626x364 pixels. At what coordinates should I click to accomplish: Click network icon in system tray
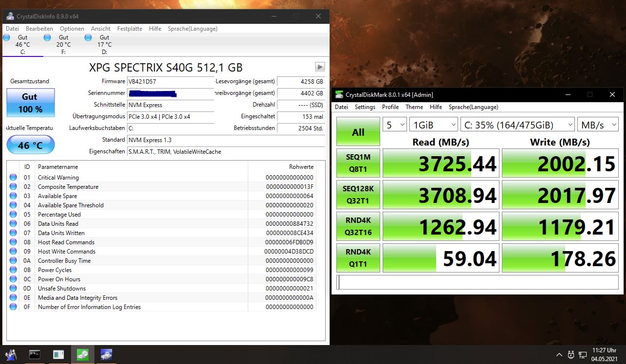click(583, 354)
